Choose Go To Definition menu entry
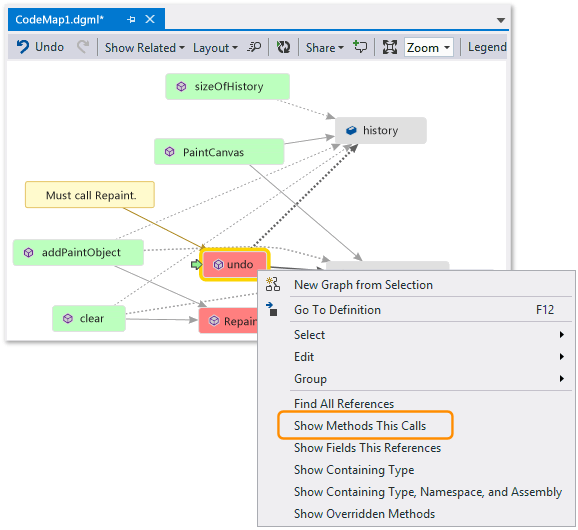Image resolution: width=578 pixels, height=530 pixels. 416,310
